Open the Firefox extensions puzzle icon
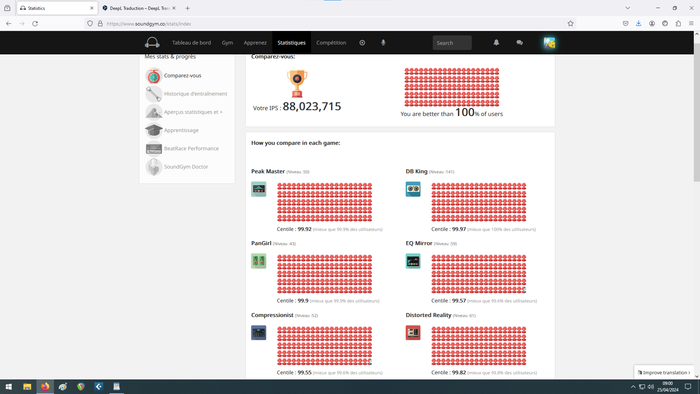The height and width of the screenshot is (394, 700). coord(678,24)
